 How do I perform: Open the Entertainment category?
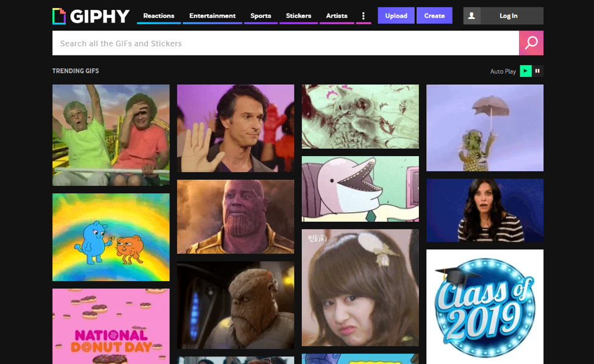point(212,16)
